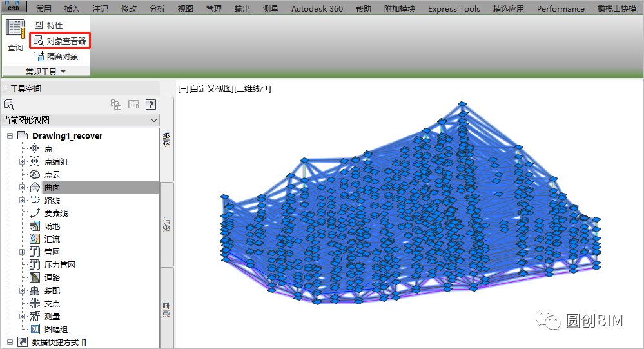Viewport: 644px width, 349px height.
Task: Open the 插入 ribbon tab
Action: pos(72,8)
